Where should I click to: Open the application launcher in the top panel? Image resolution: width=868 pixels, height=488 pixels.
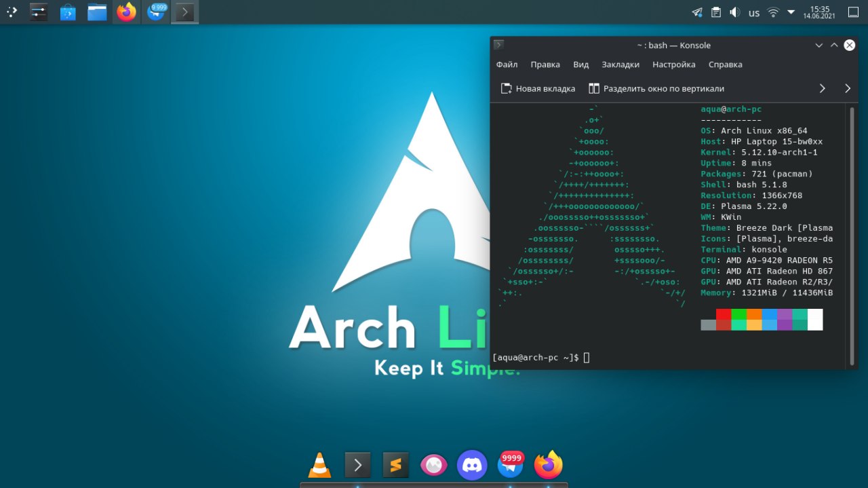click(x=12, y=12)
